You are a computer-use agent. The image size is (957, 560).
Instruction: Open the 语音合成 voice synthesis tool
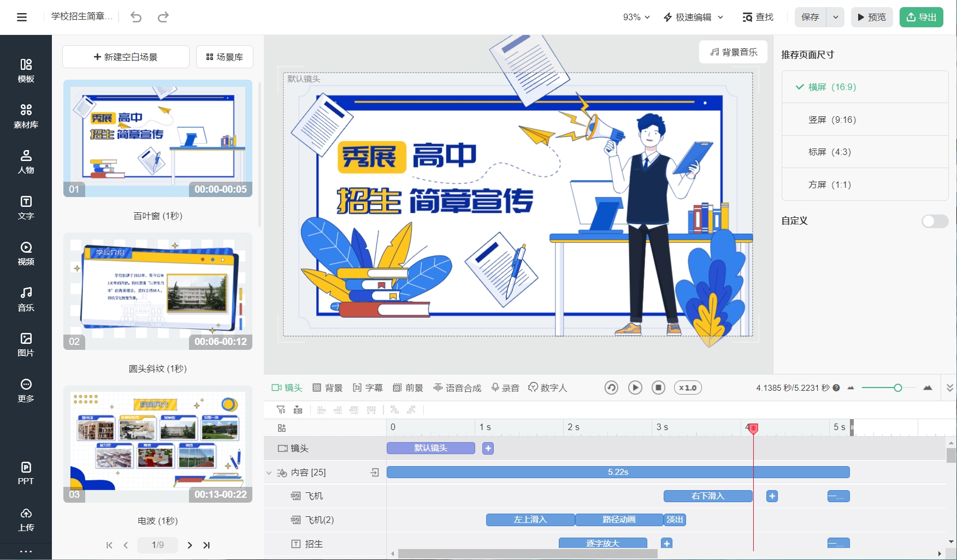coord(458,388)
